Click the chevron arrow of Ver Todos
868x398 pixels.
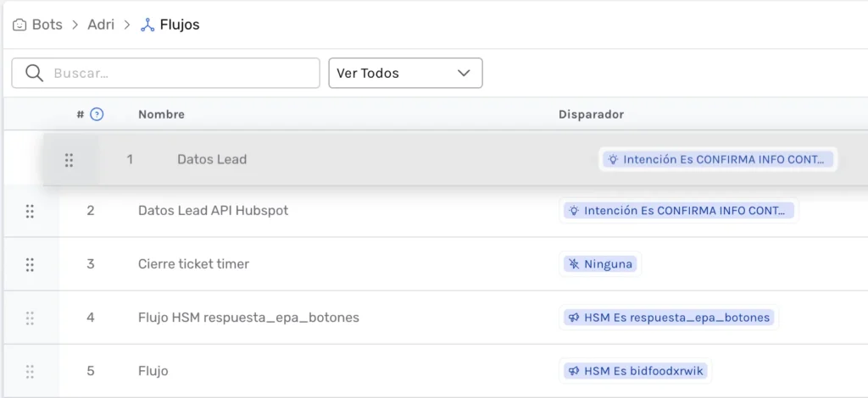[x=464, y=73]
